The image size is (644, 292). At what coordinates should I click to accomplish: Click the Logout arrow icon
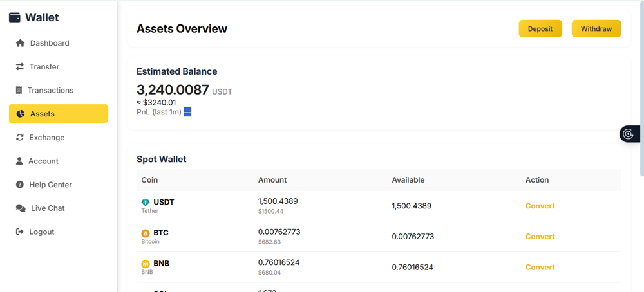point(20,232)
